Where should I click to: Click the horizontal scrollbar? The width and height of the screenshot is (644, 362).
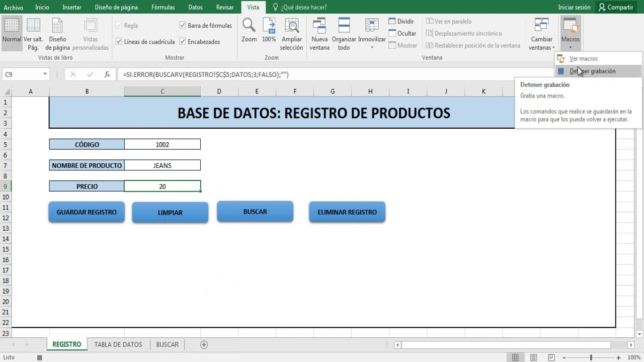tap(506, 345)
